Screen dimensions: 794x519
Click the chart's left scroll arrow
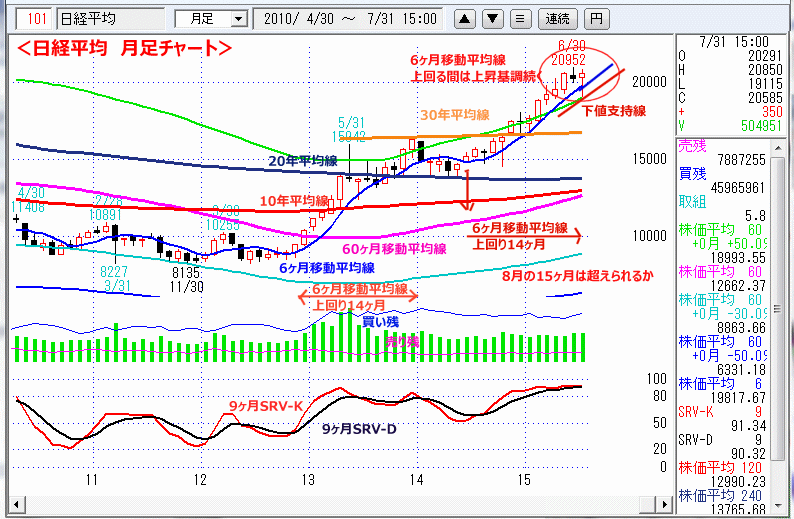17,504
